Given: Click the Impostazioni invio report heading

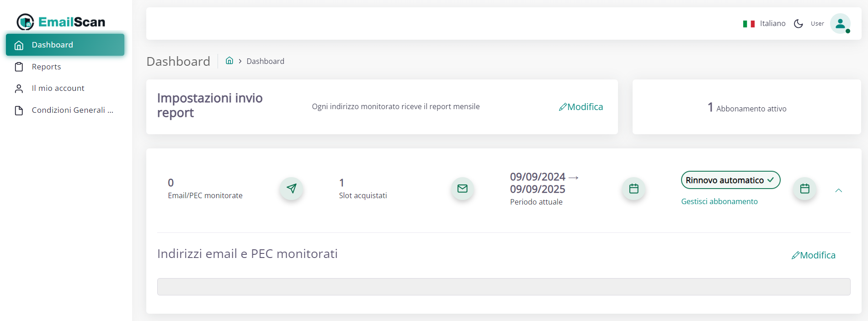Looking at the screenshot, I should [x=210, y=105].
